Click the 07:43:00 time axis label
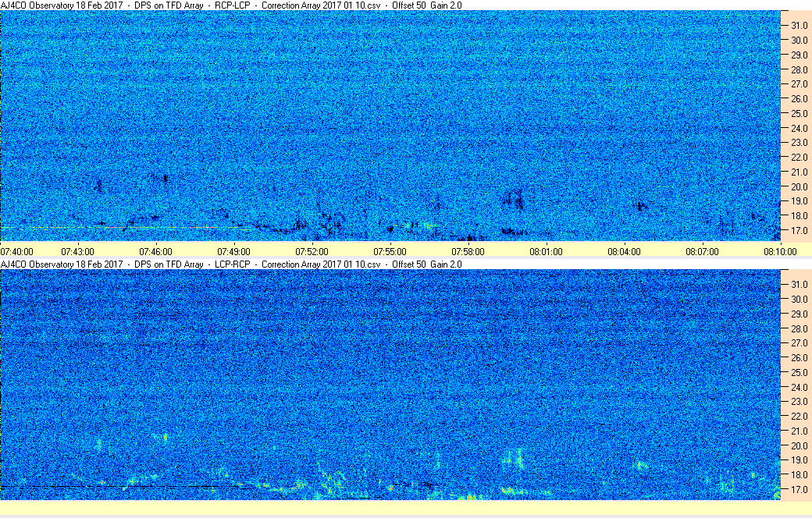Viewport: 812px width, 518px height. [77, 252]
